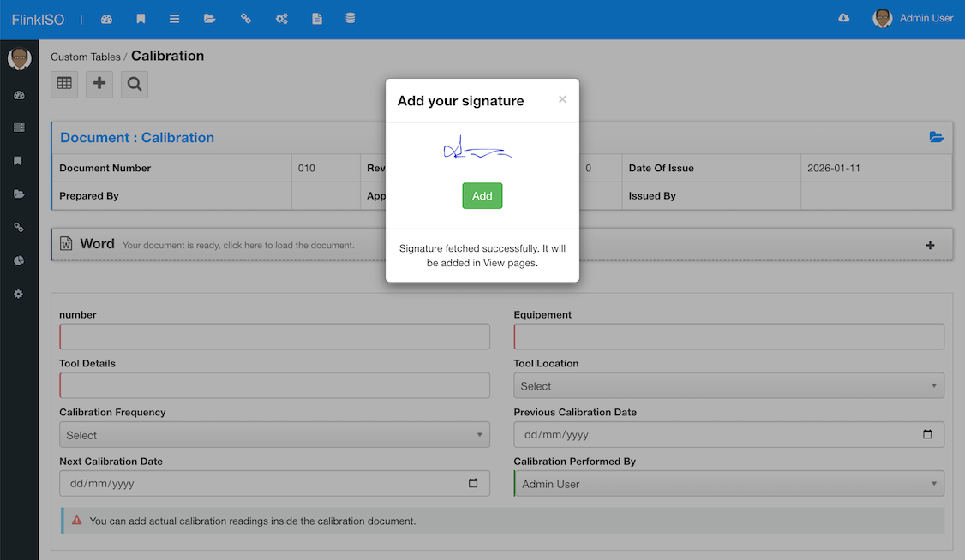This screenshot has width=965, height=560.
Task: Click the Custom Tables breadcrumb link
Action: click(85, 57)
